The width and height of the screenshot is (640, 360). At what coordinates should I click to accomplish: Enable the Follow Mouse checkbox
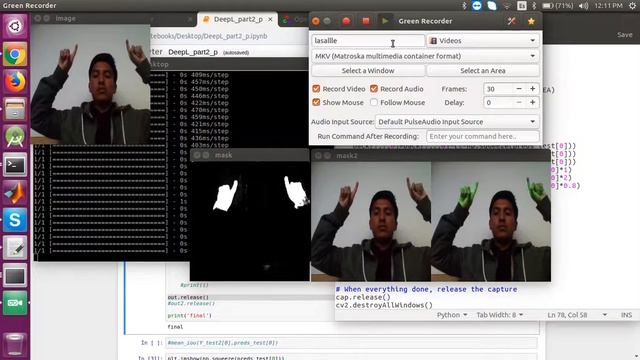(373, 102)
